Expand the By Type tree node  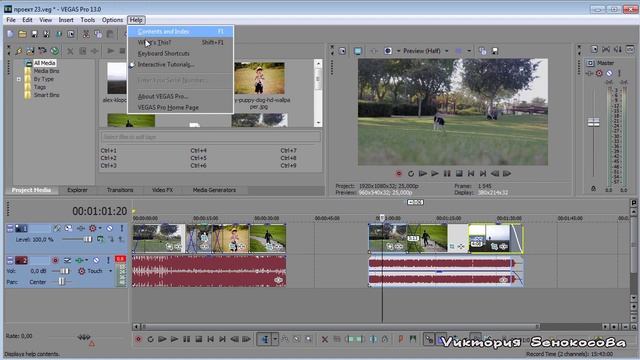pyautogui.click(x=19, y=79)
